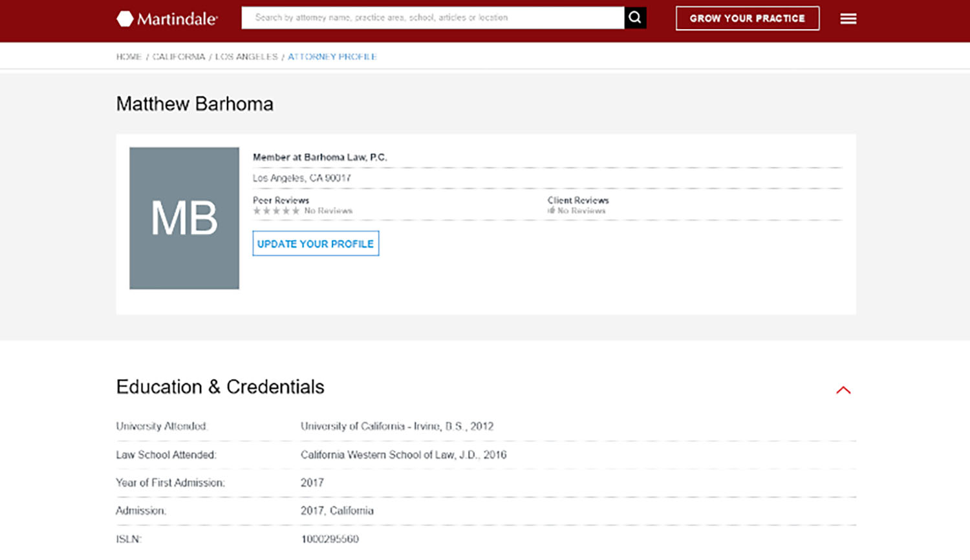Screen dimensions: 970x560
Task: Click the Martindale hexagon logo
Action: click(x=123, y=17)
